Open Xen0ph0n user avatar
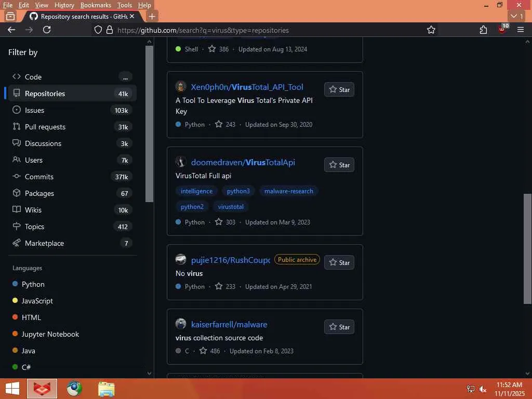532x399 pixels. tap(181, 87)
